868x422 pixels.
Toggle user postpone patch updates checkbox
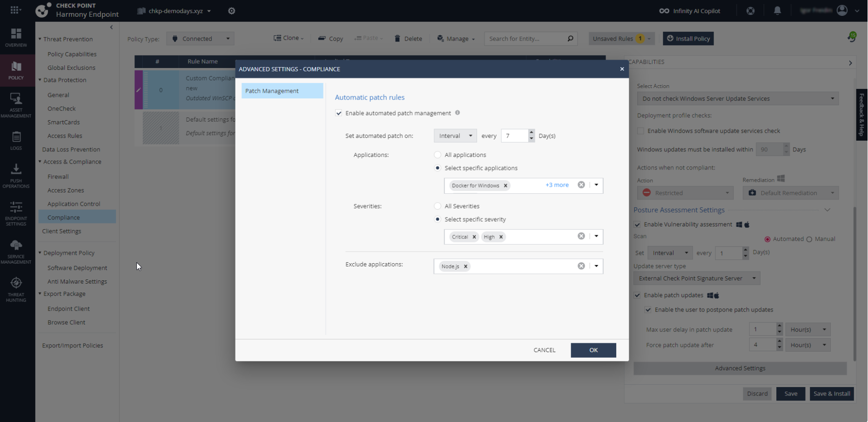click(648, 310)
